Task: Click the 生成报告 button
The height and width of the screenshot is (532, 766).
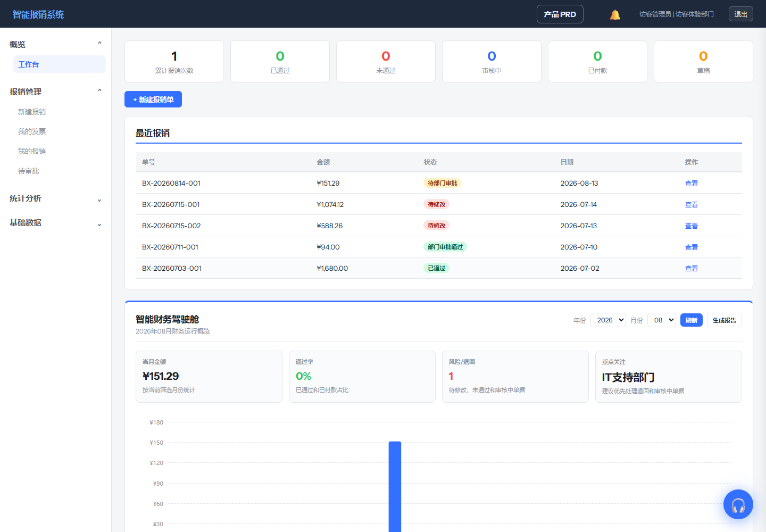Action: coord(725,320)
